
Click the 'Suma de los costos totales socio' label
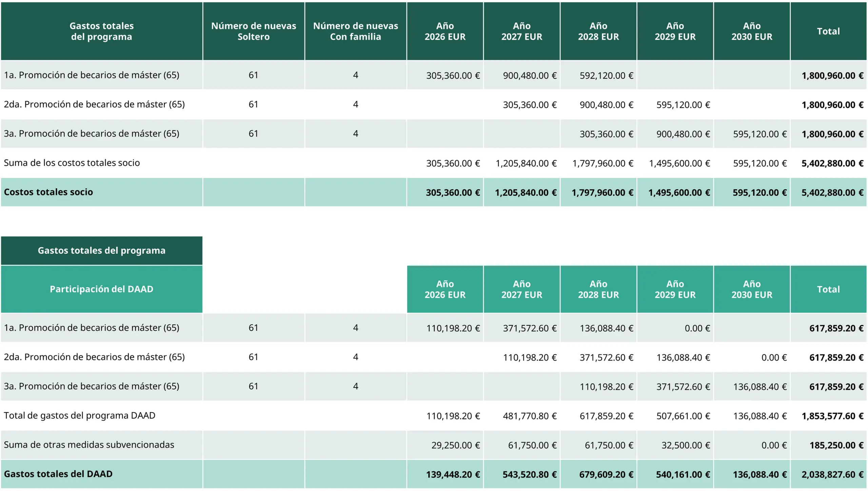tap(72, 163)
